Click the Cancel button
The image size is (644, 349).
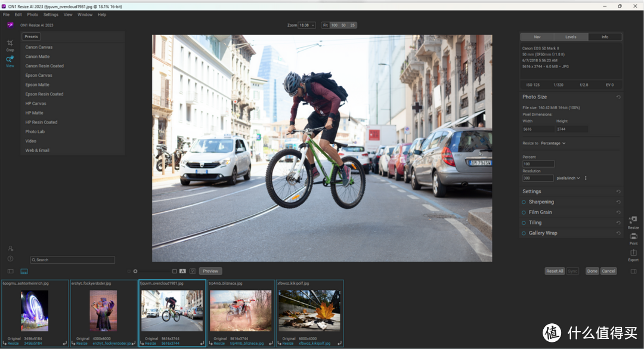[x=609, y=271]
